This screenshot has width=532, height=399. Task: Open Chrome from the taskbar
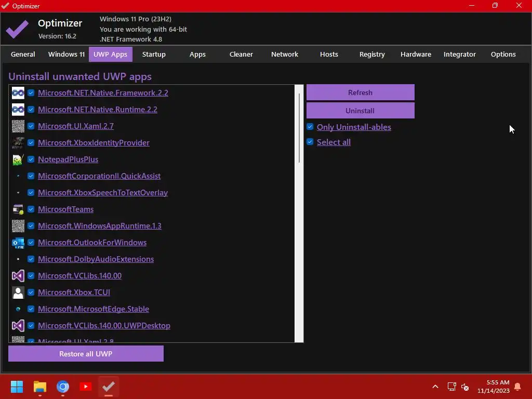coord(63,387)
